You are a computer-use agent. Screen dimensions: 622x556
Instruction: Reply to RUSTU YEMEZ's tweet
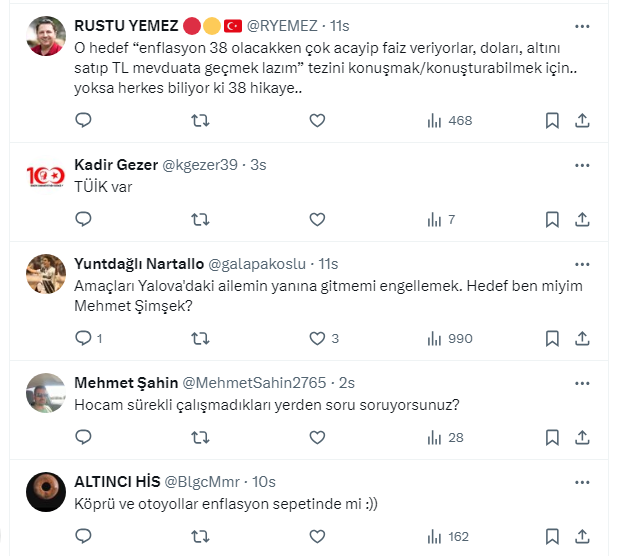pyautogui.click(x=84, y=120)
